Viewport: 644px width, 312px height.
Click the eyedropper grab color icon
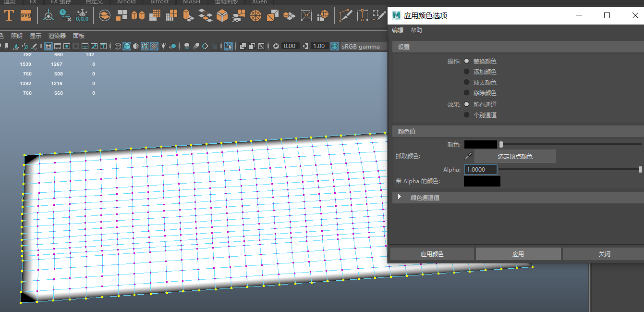coord(469,156)
